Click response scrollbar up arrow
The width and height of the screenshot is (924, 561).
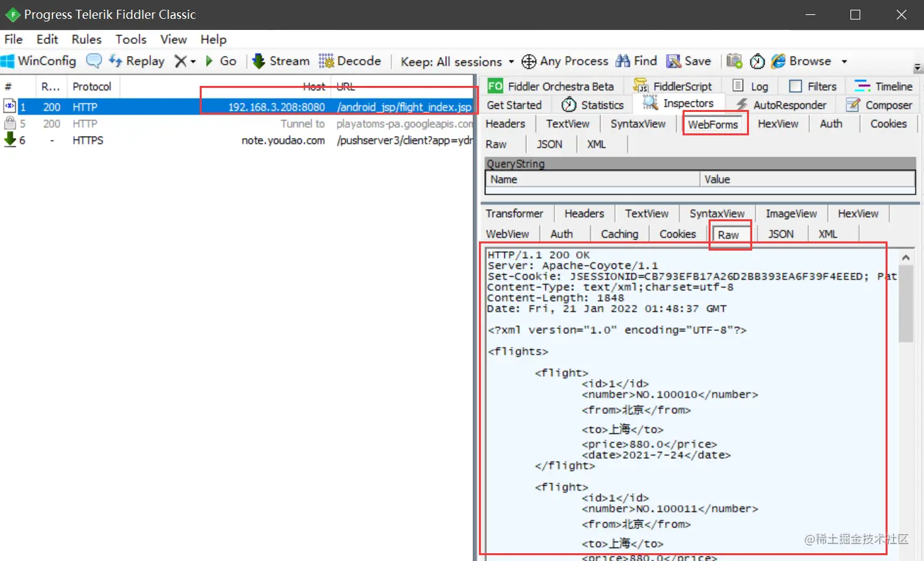tap(906, 258)
